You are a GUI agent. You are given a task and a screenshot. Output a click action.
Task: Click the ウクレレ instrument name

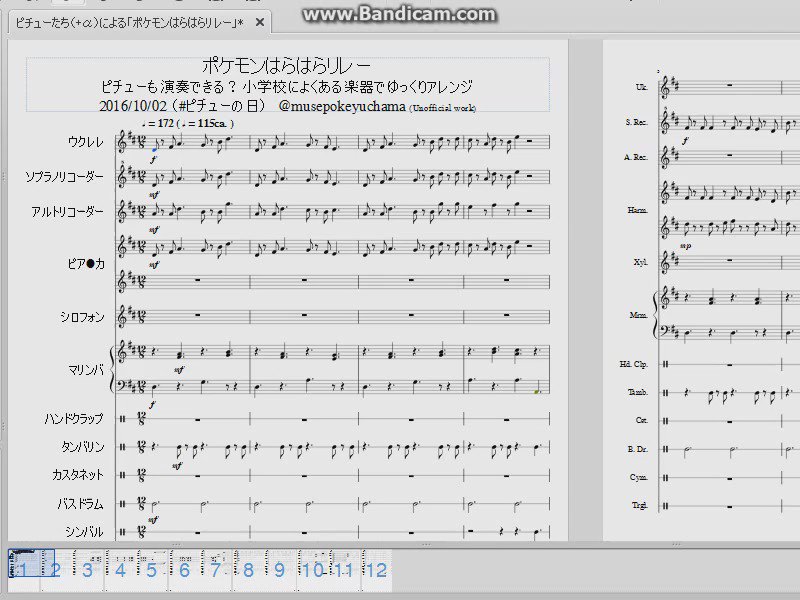(85, 141)
